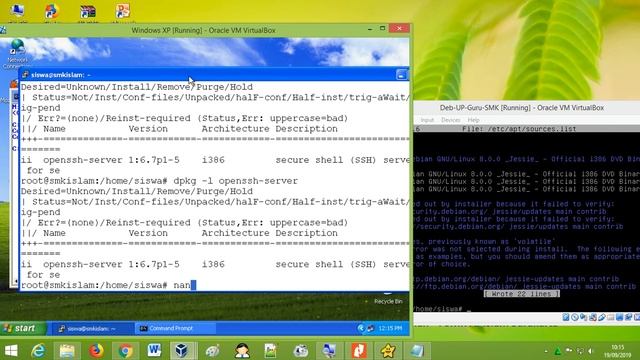Image resolution: width=640 pixels, height=360 pixels.
Task: Open the Computer icon on the host desktop
Action: [17, 12]
